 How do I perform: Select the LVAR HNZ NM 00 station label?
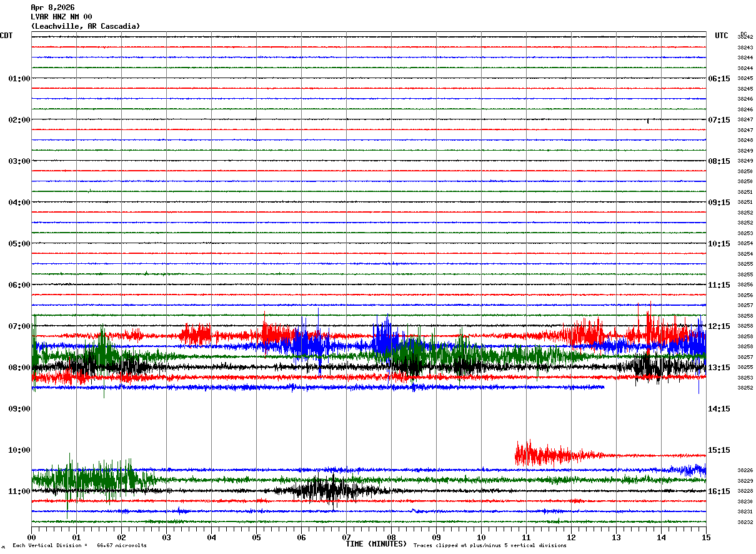[61, 17]
